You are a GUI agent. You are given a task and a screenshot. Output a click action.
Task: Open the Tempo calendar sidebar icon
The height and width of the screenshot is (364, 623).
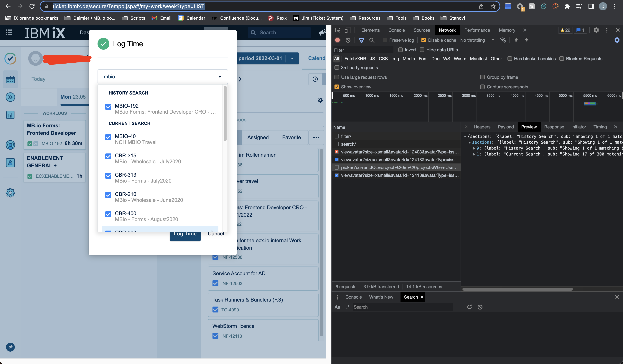(10, 79)
